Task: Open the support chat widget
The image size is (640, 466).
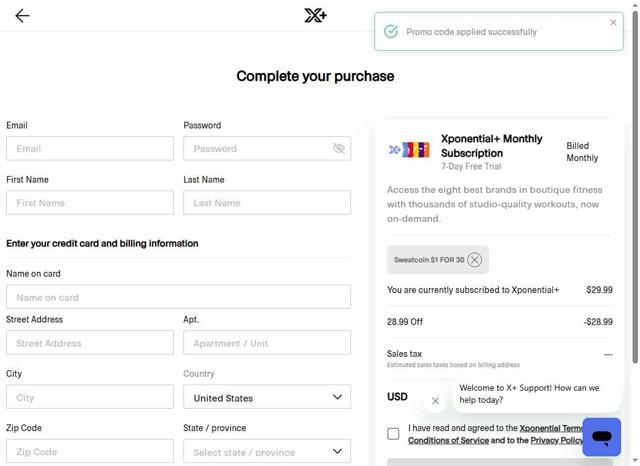Action: [602, 437]
